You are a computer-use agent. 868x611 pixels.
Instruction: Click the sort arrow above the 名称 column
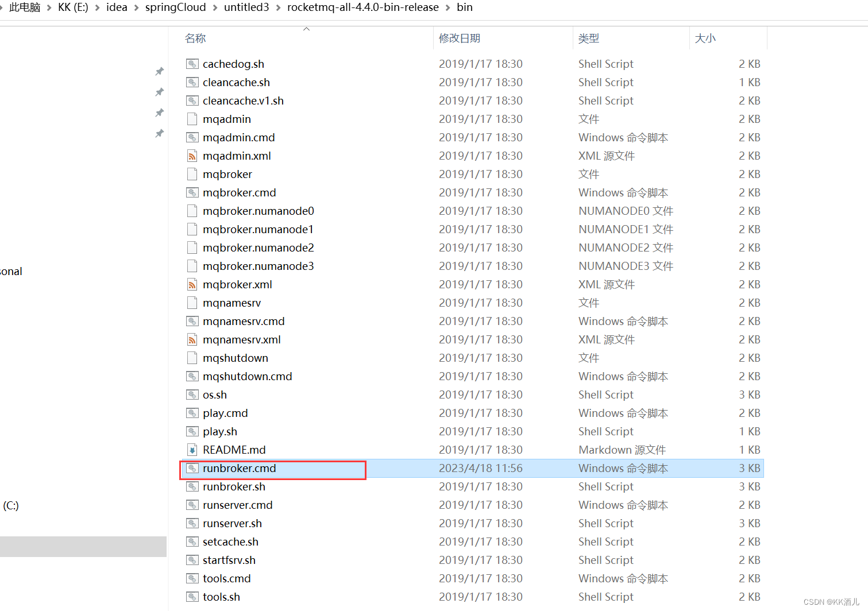click(x=306, y=28)
